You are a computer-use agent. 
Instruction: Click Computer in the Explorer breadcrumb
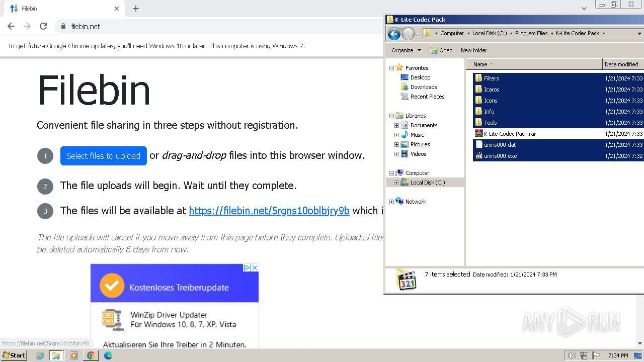pos(452,33)
